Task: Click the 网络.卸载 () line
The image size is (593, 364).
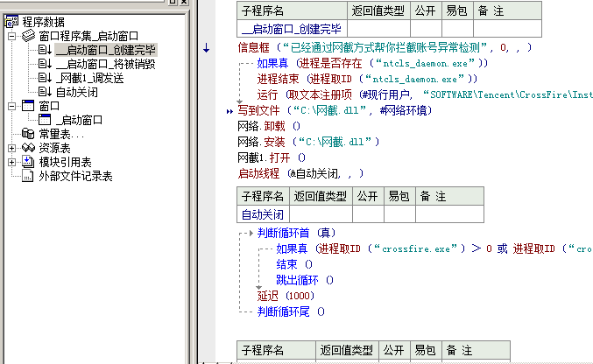Action: tap(269, 126)
